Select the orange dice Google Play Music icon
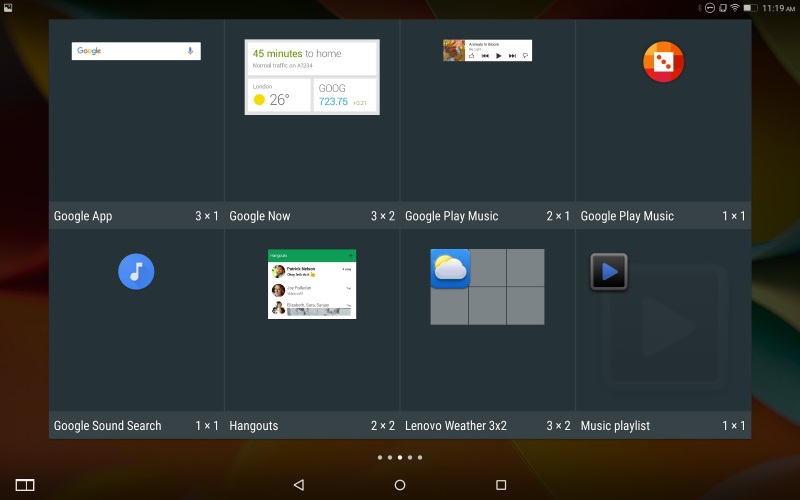Screen dimensions: 800x500 click(x=663, y=62)
